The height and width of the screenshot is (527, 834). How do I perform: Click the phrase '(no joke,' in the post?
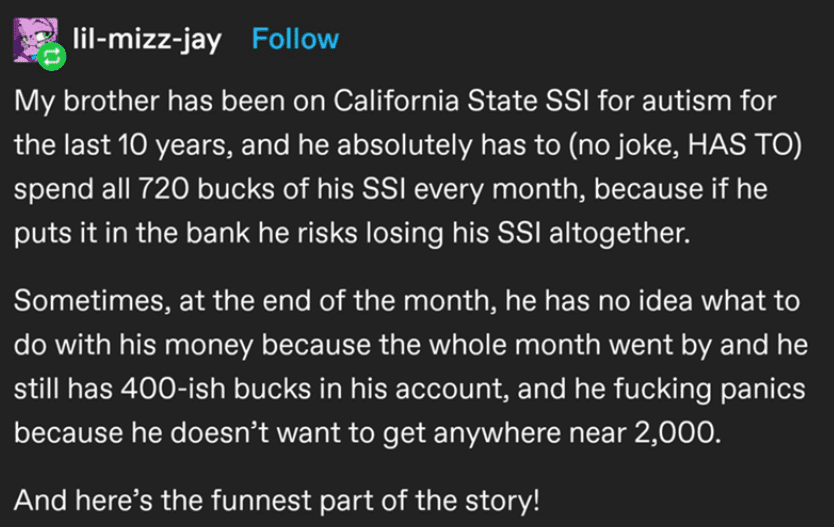pyautogui.click(x=623, y=145)
